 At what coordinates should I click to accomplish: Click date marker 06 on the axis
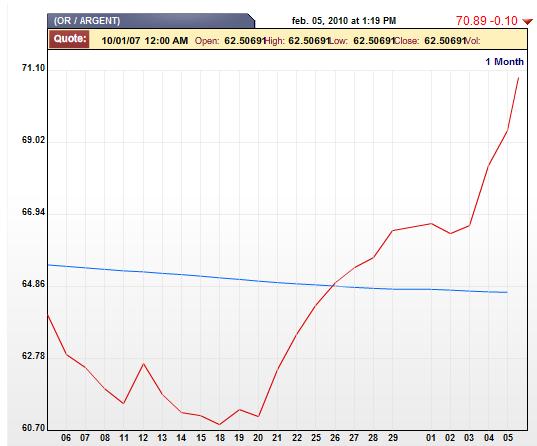point(66,438)
